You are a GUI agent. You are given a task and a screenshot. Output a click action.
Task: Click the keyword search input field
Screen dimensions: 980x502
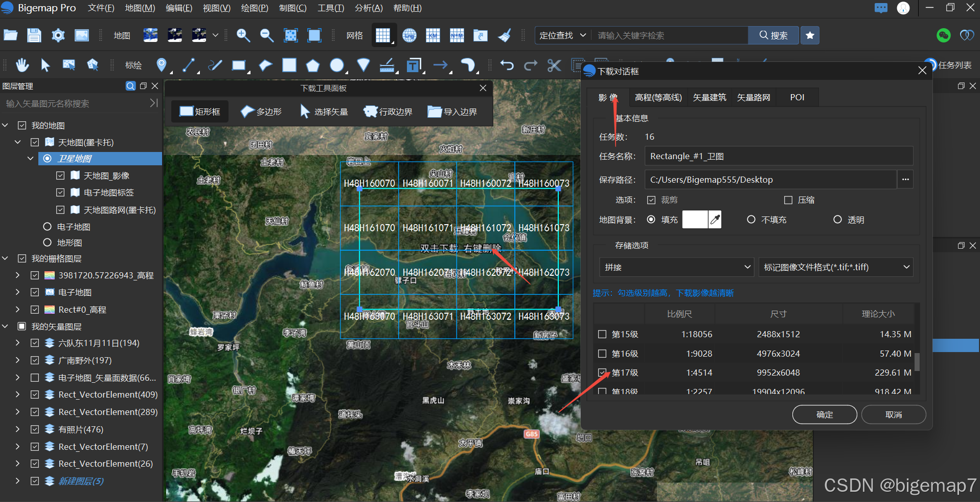click(670, 35)
